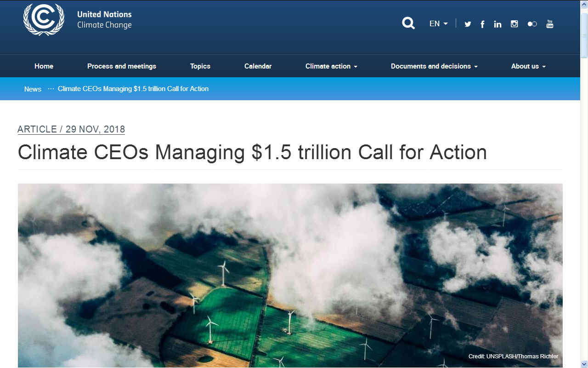Open the YouTube social link

(550, 24)
